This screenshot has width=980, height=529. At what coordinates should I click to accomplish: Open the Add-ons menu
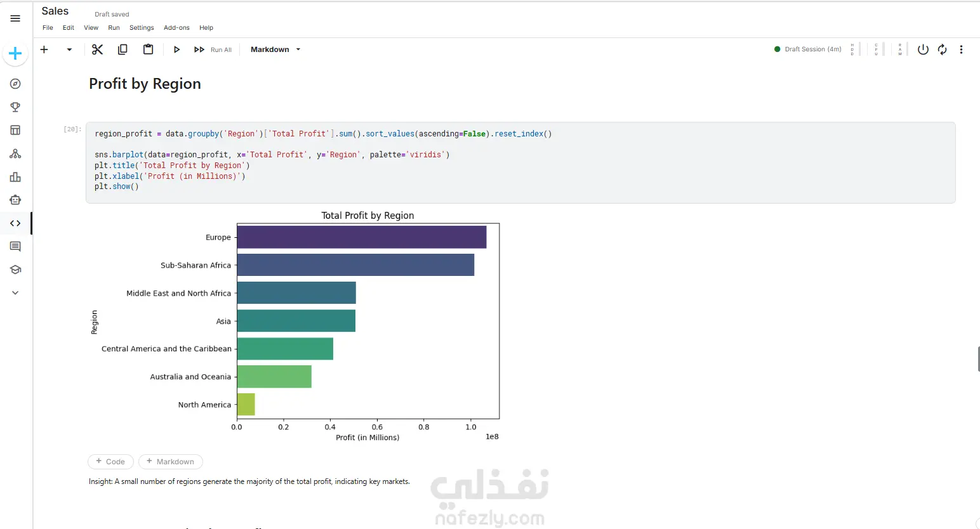pyautogui.click(x=176, y=28)
